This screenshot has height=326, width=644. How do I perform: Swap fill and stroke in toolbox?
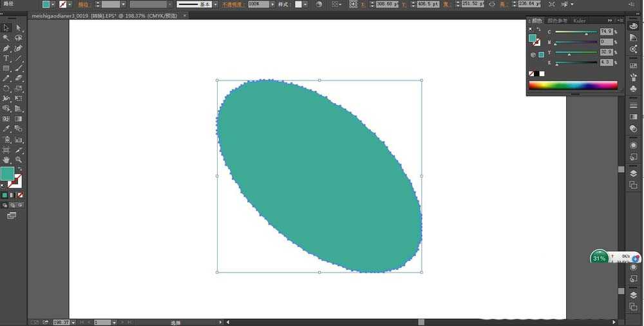[19, 169]
